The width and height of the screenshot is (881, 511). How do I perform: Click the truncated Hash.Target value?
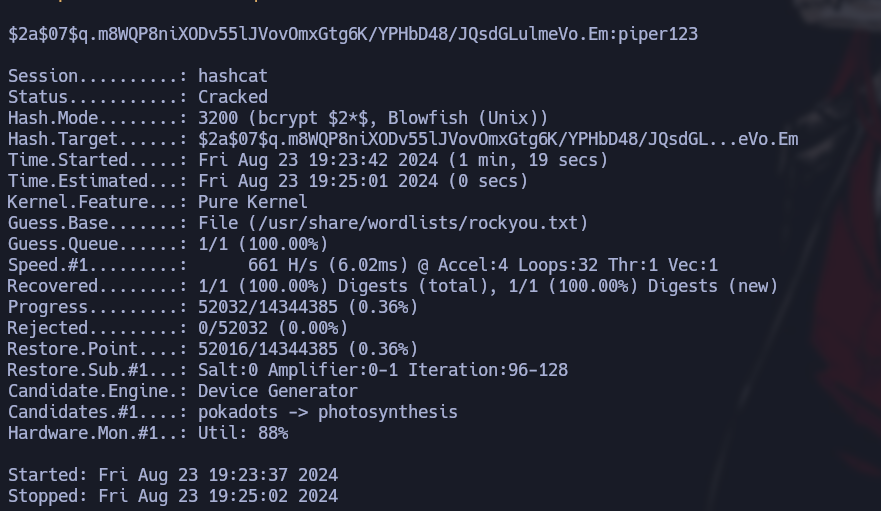tap(498, 139)
